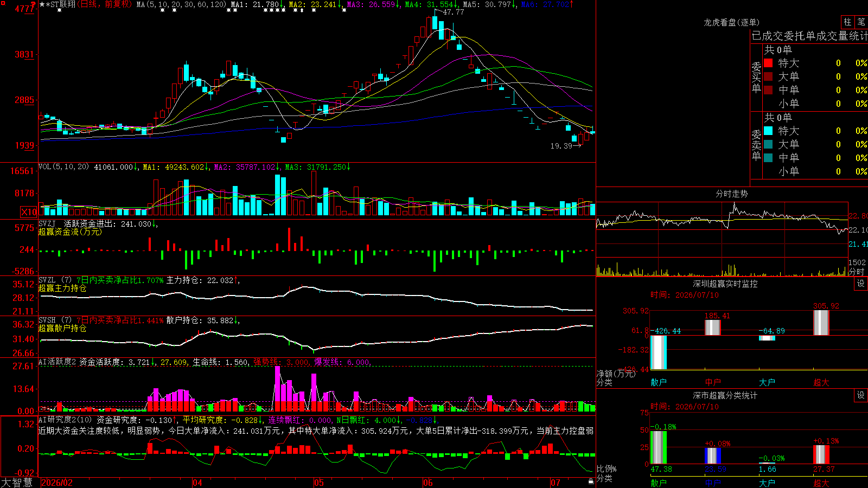
Task: Click the 分时走势 panel title
Action: 731,194
